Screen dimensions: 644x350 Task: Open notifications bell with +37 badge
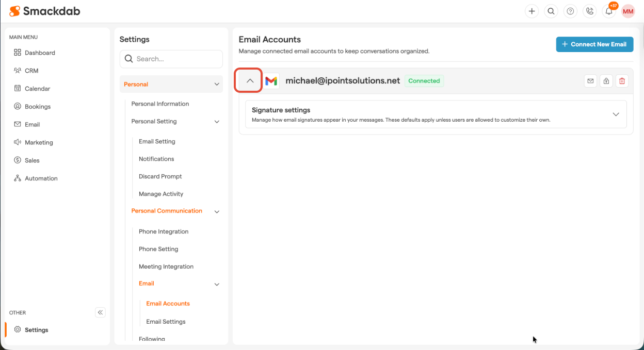pos(609,11)
